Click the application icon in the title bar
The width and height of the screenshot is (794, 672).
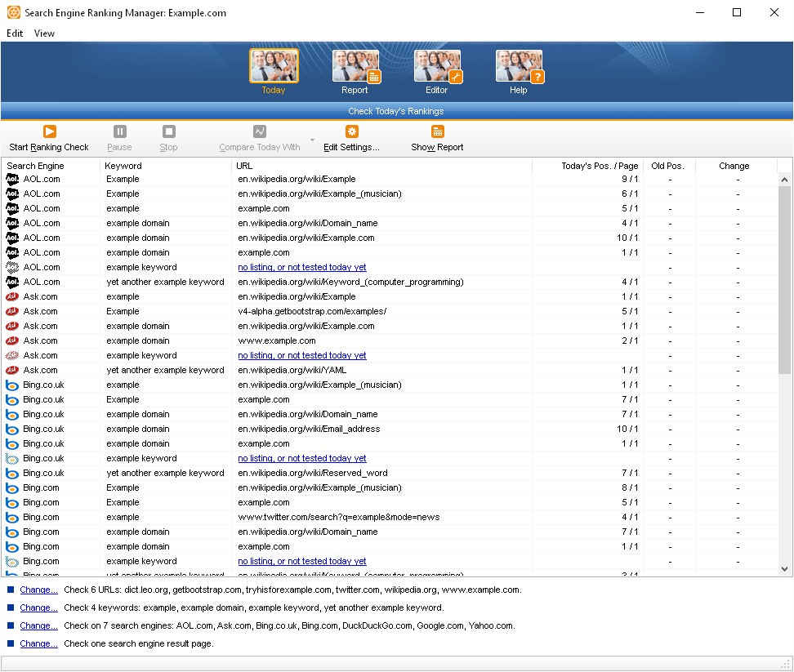pyautogui.click(x=12, y=12)
